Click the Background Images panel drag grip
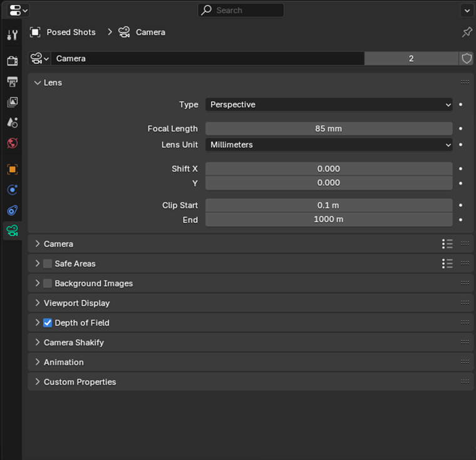The image size is (476, 460). point(465,283)
